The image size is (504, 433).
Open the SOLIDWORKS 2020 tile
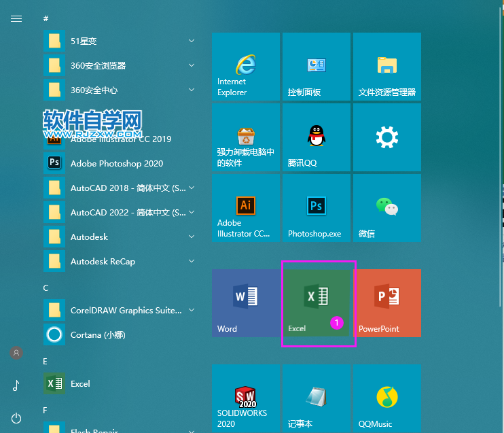246,398
